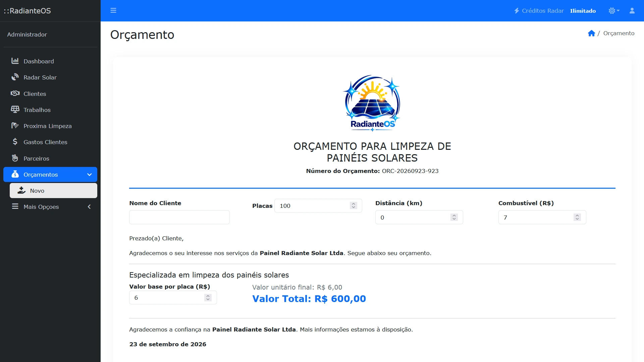The height and width of the screenshot is (362, 644).
Task: Click the Dashboard chart icon
Action: click(15, 61)
